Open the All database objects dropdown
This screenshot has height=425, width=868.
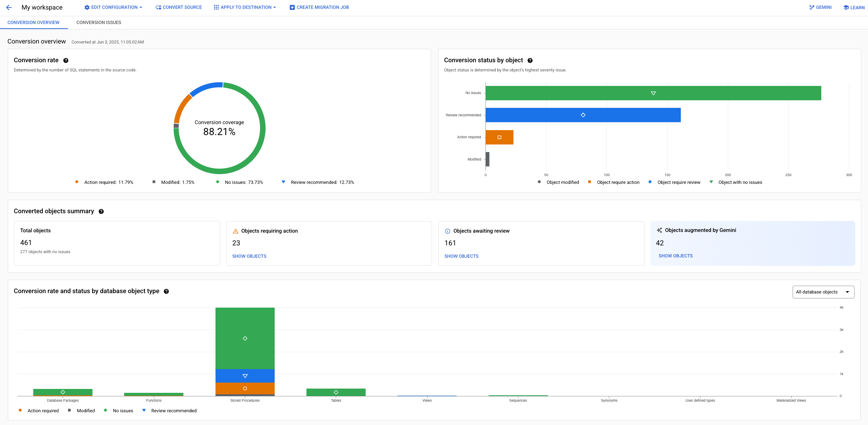(x=823, y=292)
